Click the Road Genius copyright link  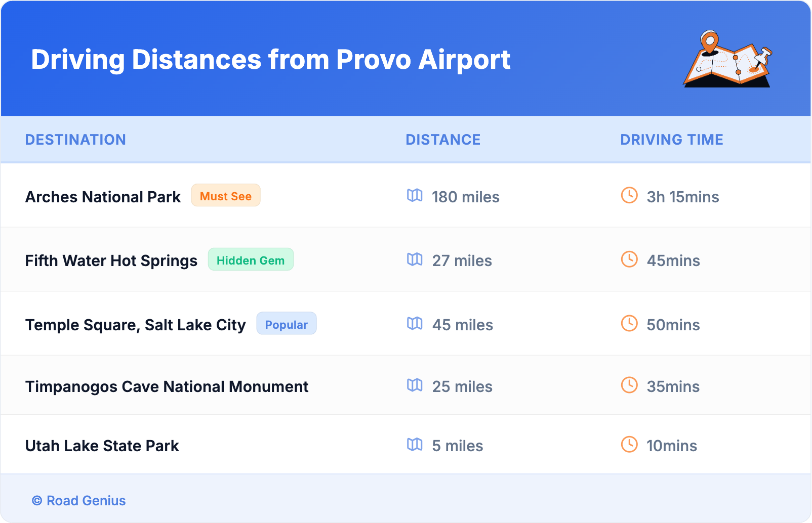pos(79,501)
